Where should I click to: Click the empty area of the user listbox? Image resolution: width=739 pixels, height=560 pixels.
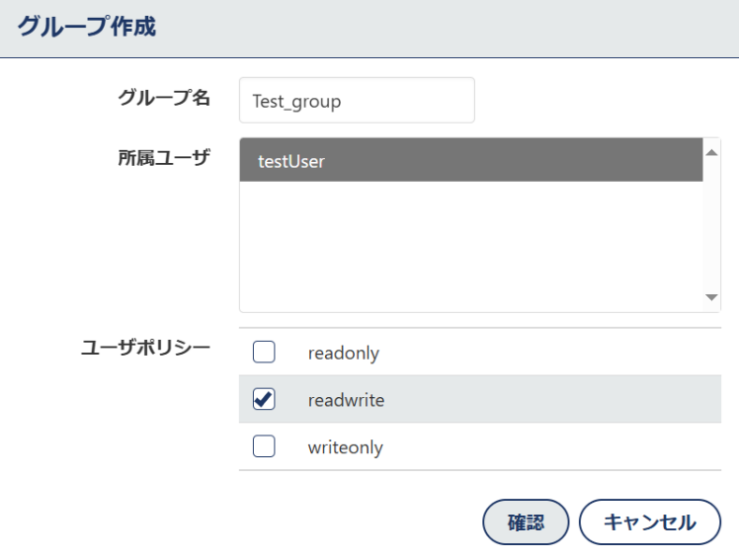click(x=471, y=246)
